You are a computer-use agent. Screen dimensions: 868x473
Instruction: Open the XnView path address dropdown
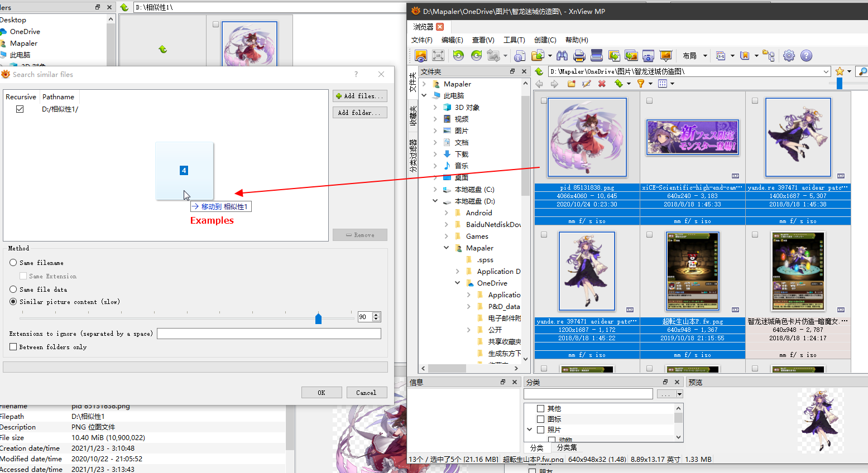pos(826,71)
